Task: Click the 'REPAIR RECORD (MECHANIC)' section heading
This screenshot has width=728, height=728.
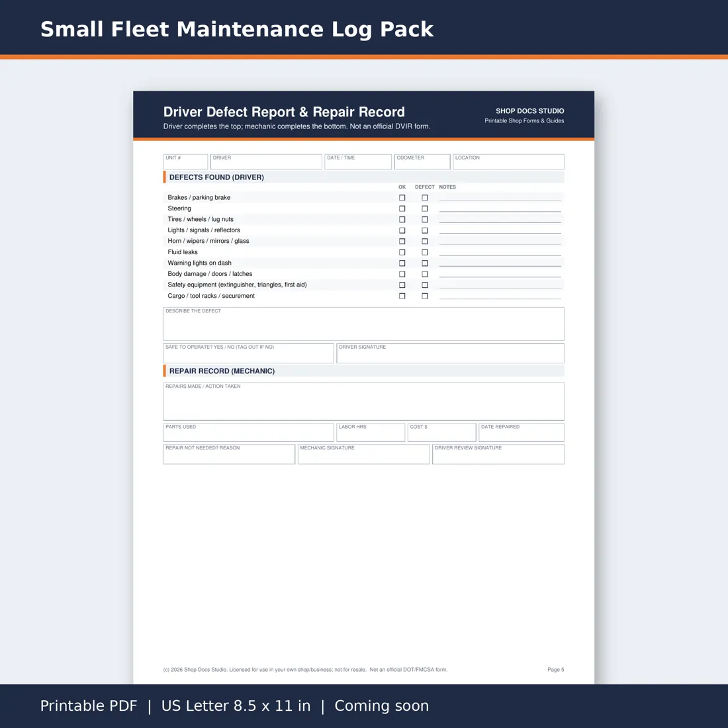Action: [222, 371]
